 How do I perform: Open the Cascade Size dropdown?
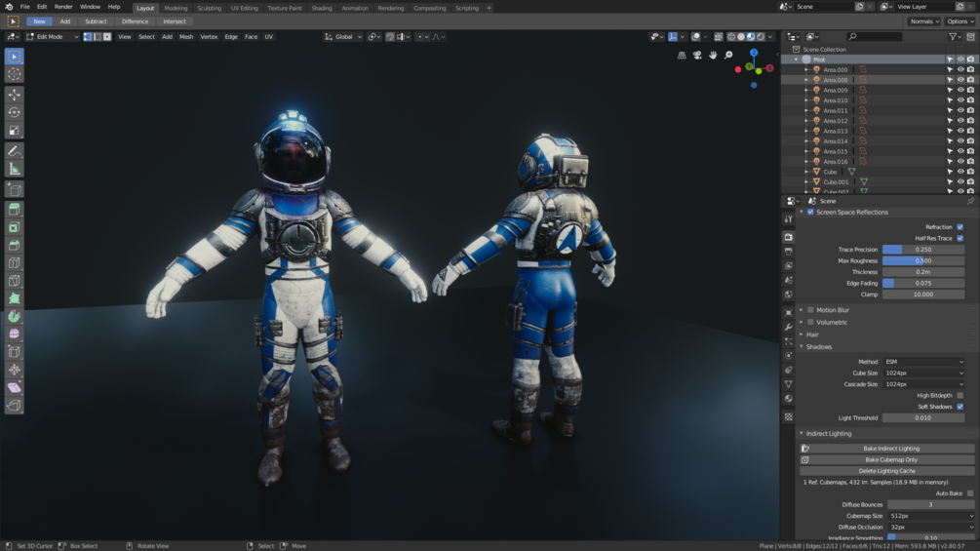click(923, 384)
